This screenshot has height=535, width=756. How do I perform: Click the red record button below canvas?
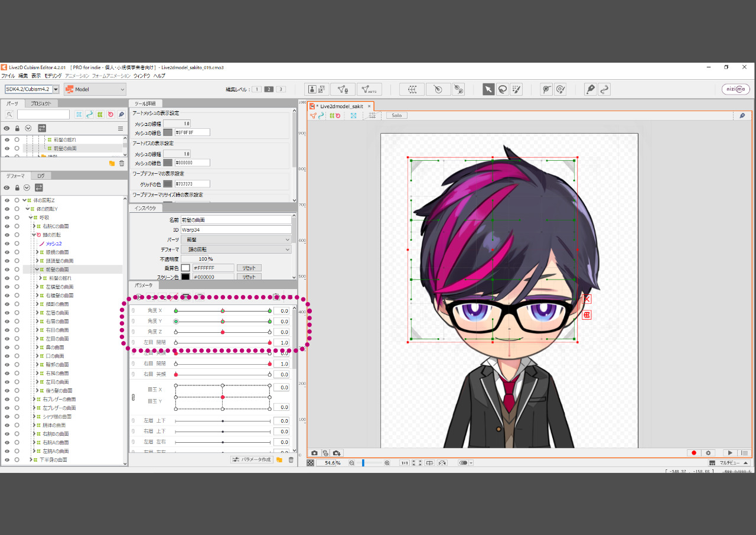coord(694,453)
